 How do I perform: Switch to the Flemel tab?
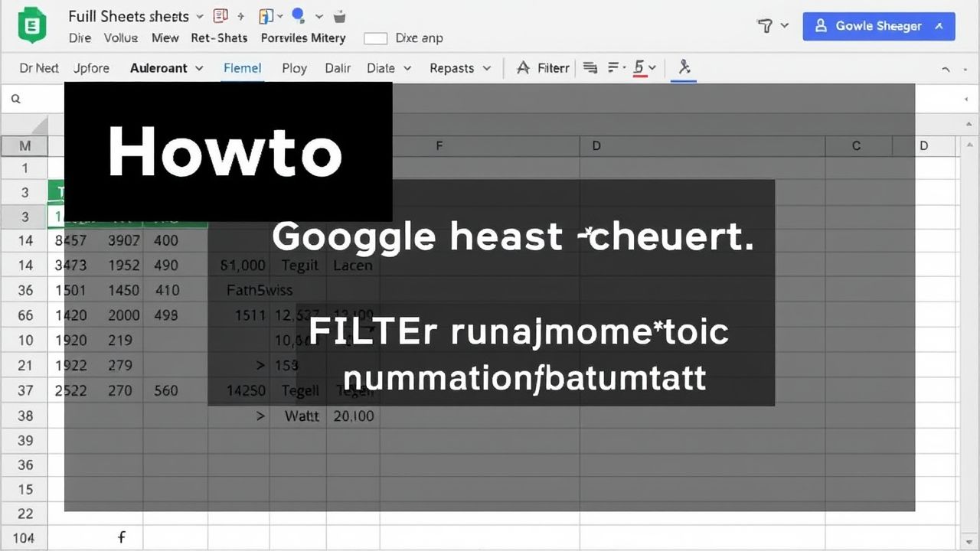click(242, 68)
